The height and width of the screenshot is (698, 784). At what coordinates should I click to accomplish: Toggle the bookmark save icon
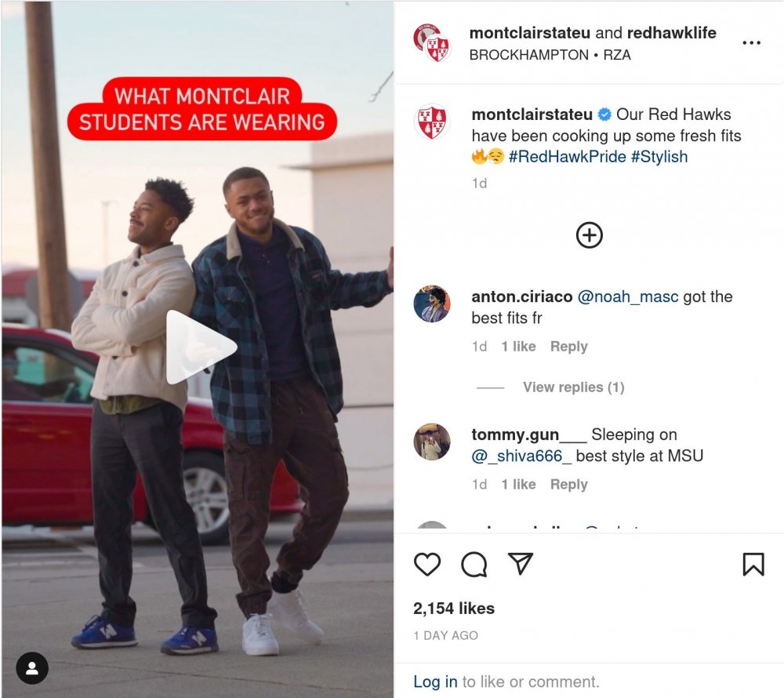point(753,564)
